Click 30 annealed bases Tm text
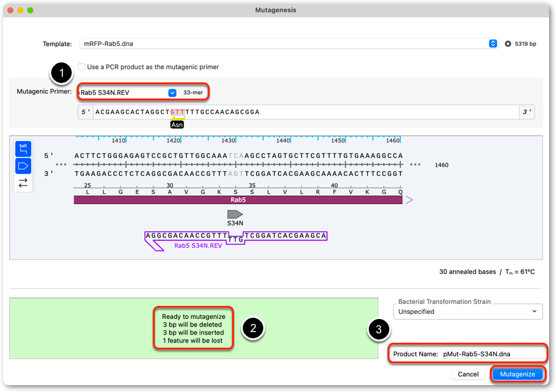The width and height of the screenshot is (556, 392). coord(487,272)
